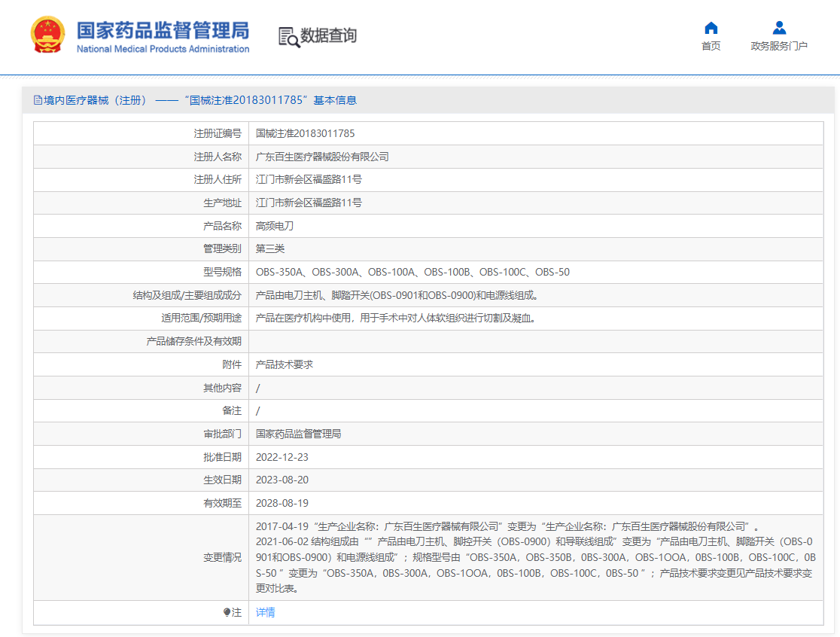Select product name 高频电刀

274,226
